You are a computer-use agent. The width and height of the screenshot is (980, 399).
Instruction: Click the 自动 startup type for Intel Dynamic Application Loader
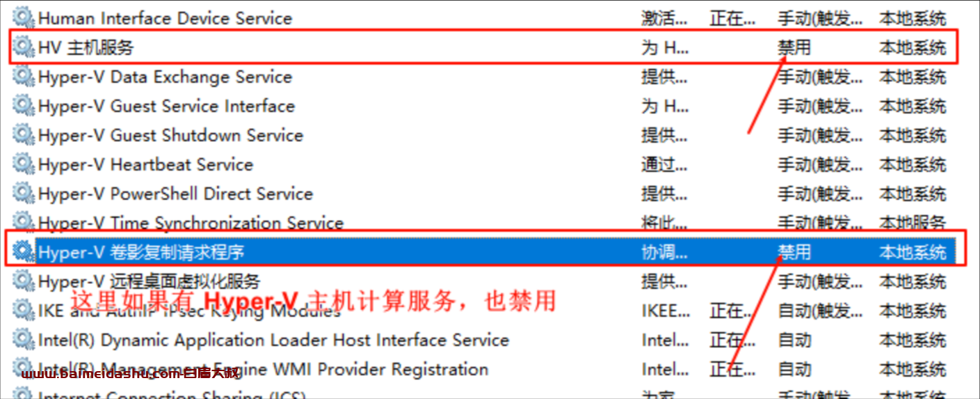tap(794, 340)
